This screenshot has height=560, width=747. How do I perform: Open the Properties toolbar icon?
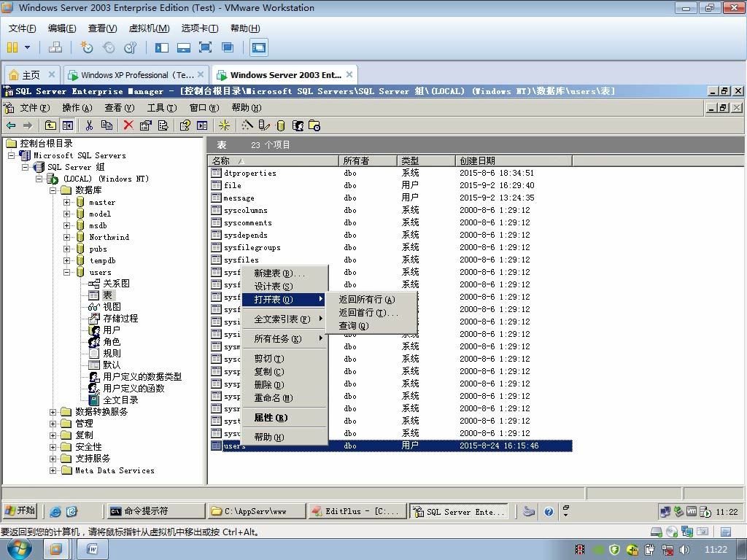click(145, 125)
